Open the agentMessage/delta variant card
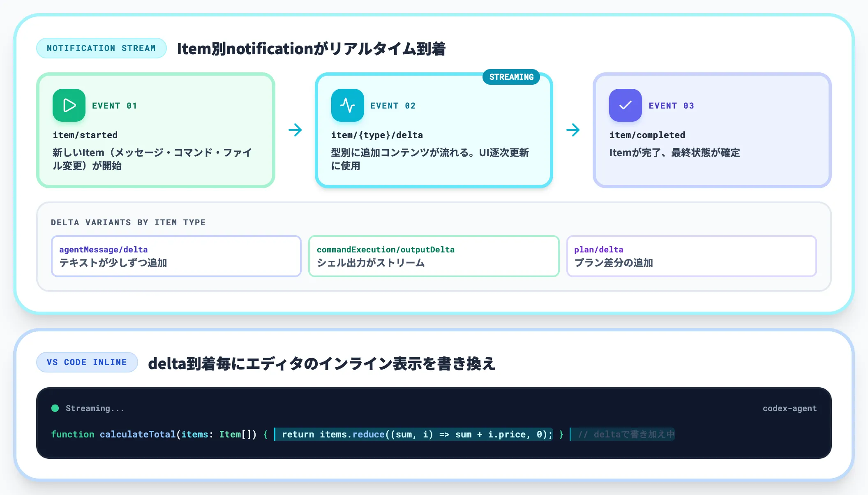Screen dimensions: 868x495 tap(176, 256)
